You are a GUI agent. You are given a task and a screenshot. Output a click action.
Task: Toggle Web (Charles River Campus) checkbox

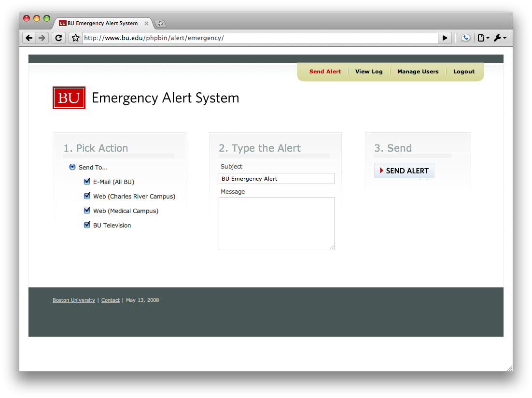pos(87,196)
